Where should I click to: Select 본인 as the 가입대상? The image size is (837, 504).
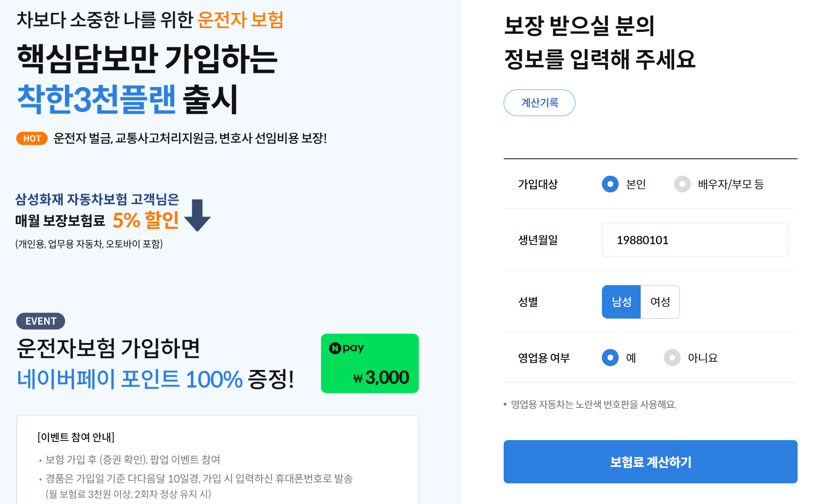click(x=610, y=185)
